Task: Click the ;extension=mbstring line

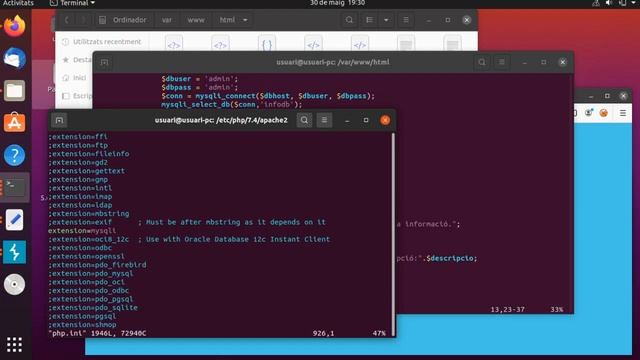Action: point(89,213)
